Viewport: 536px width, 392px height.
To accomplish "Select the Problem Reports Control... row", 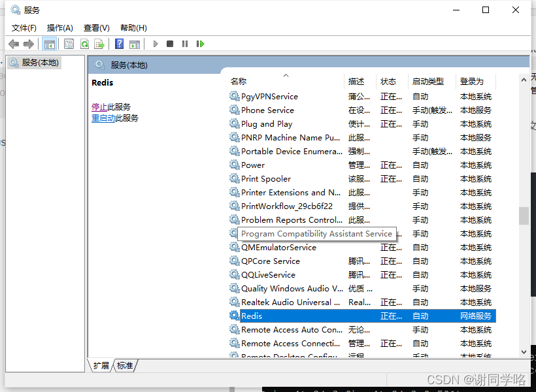I will (362, 220).
